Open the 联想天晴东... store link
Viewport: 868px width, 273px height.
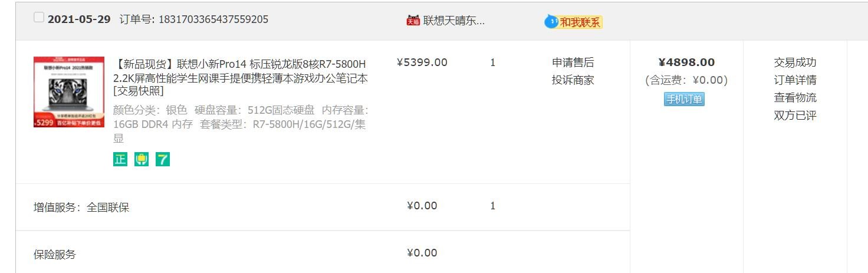454,21
